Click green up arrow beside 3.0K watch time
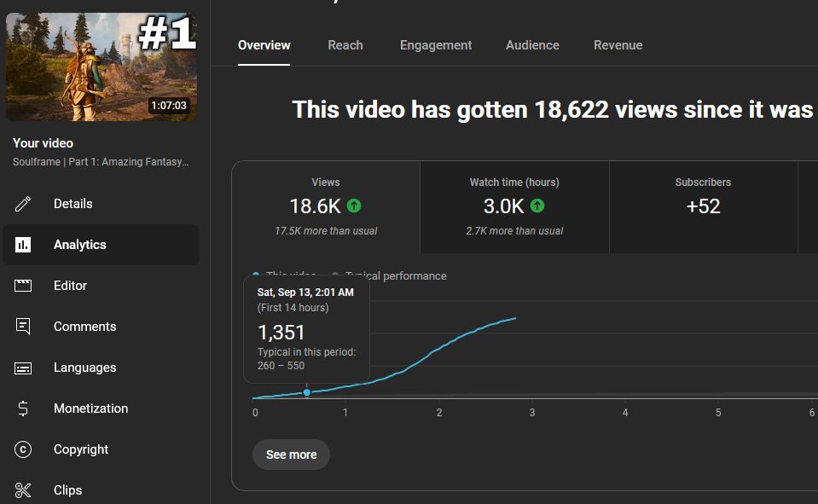818x504 pixels. (537, 206)
